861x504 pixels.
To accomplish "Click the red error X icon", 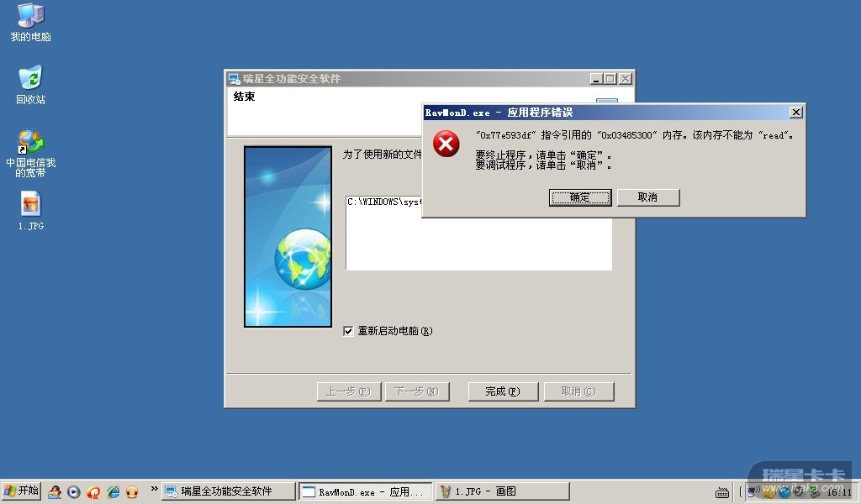I will (x=446, y=144).
